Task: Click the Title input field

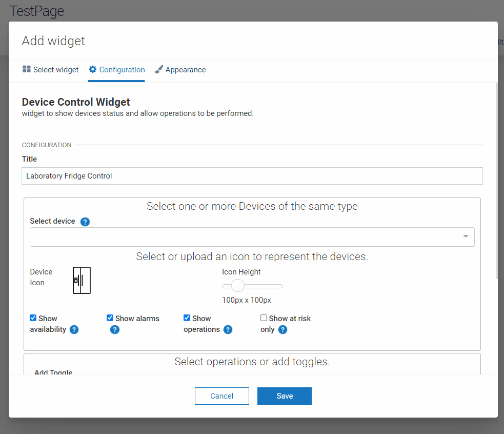Action: (x=252, y=176)
